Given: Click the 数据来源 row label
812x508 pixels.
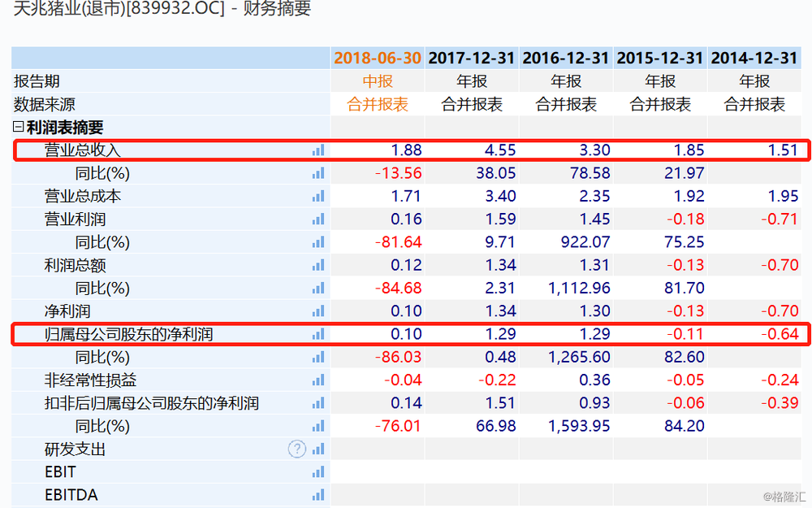Looking at the screenshot, I should 45,104.
